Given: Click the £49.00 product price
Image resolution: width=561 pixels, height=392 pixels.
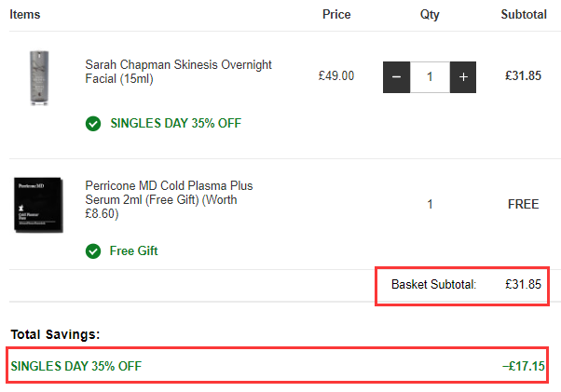Looking at the screenshot, I should click(x=336, y=76).
